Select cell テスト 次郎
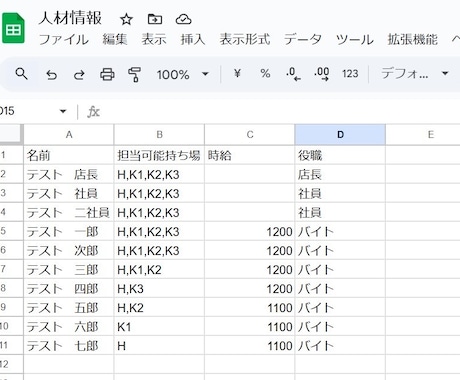 [x=69, y=250]
